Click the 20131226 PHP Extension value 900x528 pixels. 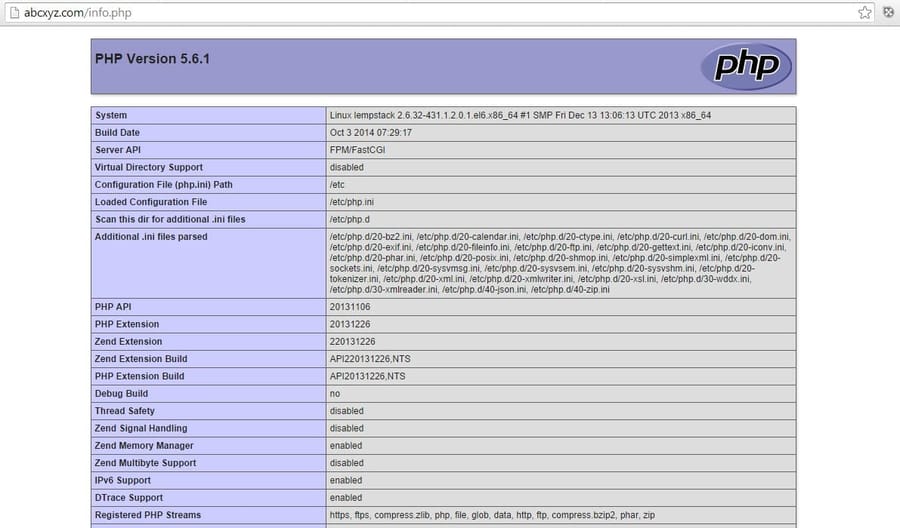pos(350,324)
